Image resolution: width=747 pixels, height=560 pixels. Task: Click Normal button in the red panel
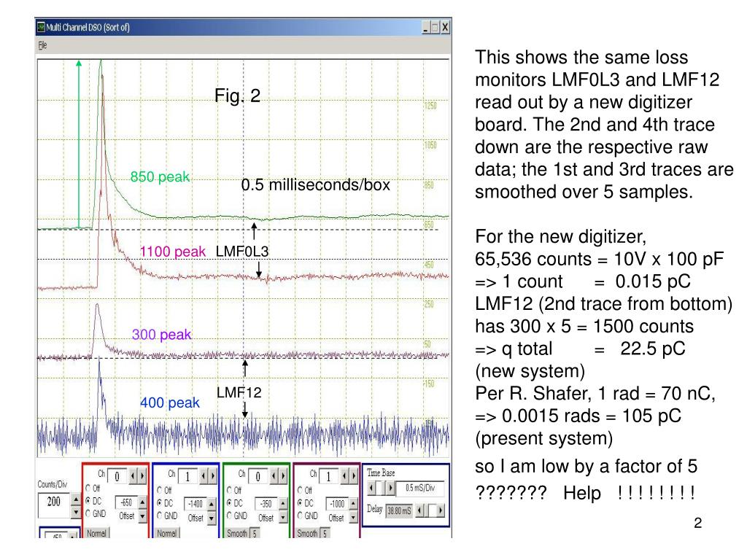(97, 533)
